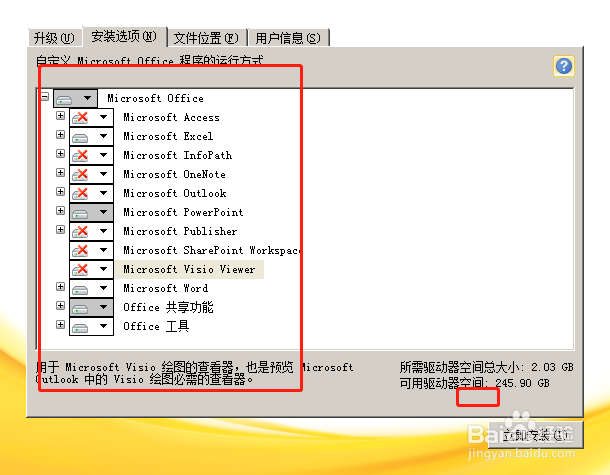This screenshot has height=475, width=610.
Task: Open install-state dropdown arrow for Visio Viewer
Action: [x=103, y=269]
